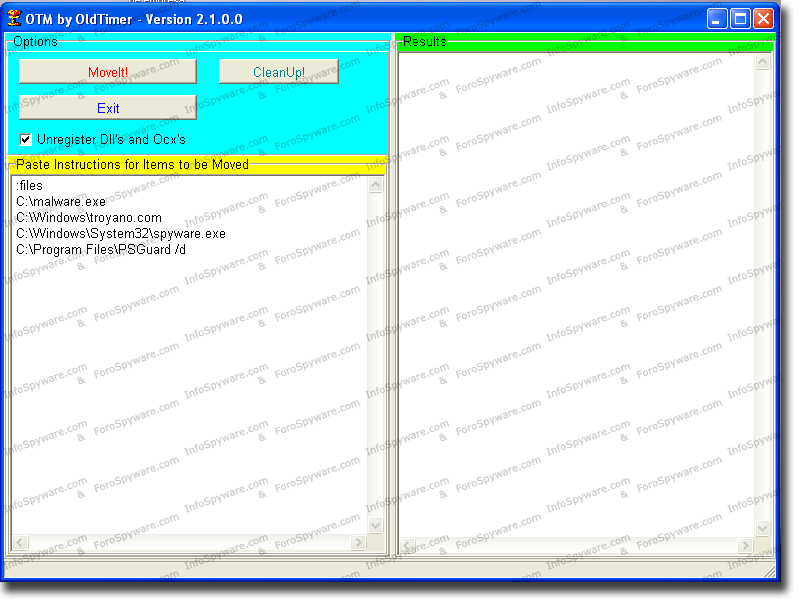Click the instructions box scroll left arrow
Image resolution: width=800 pixels, height=600 pixels.
pos(20,542)
